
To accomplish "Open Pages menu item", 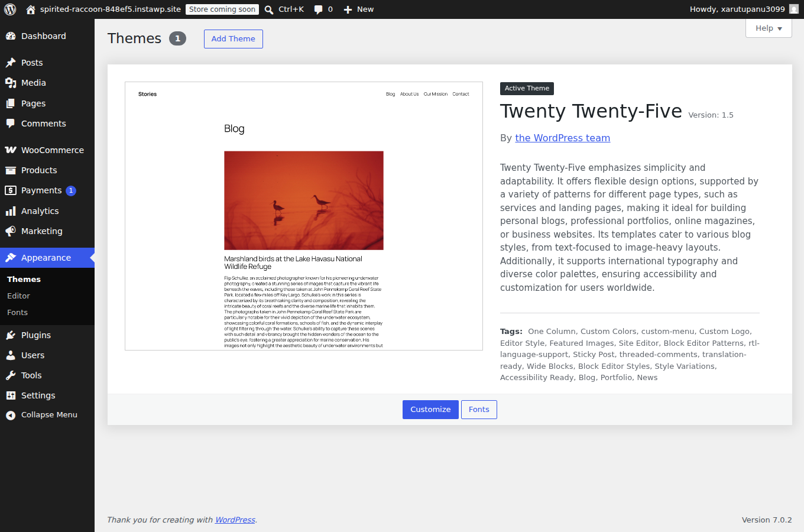I will (47, 103).
